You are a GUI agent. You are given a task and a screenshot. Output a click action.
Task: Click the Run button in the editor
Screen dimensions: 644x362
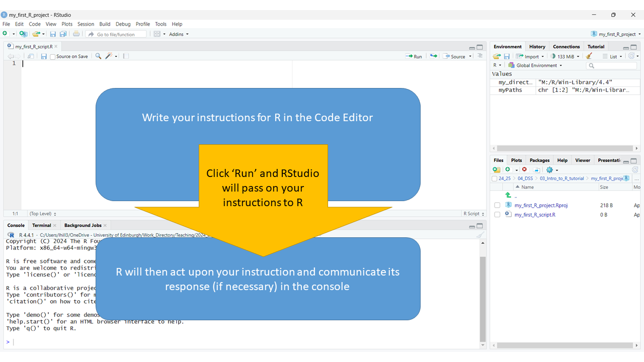tap(414, 56)
